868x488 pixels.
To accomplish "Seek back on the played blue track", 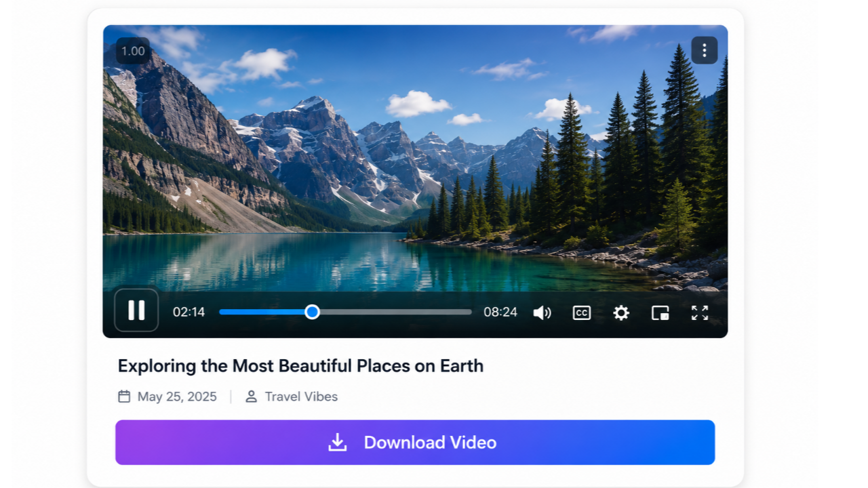I will [x=262, y=312].
